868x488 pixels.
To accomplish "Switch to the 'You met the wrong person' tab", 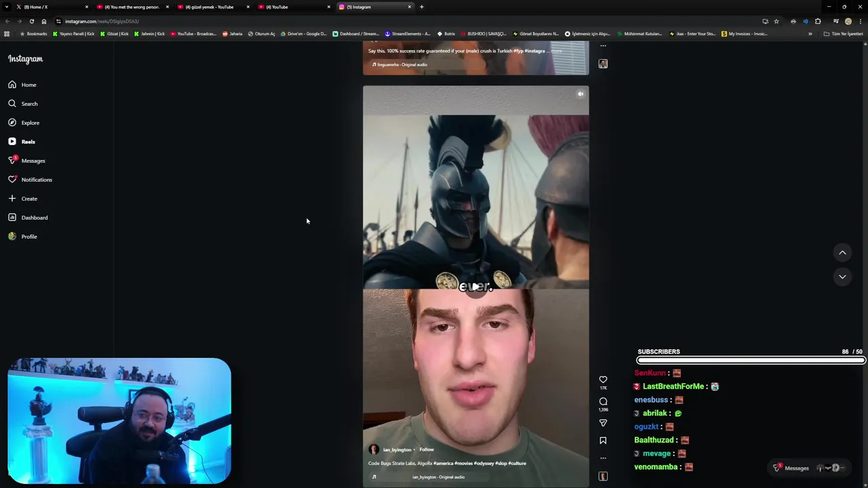I will (132, 7).
